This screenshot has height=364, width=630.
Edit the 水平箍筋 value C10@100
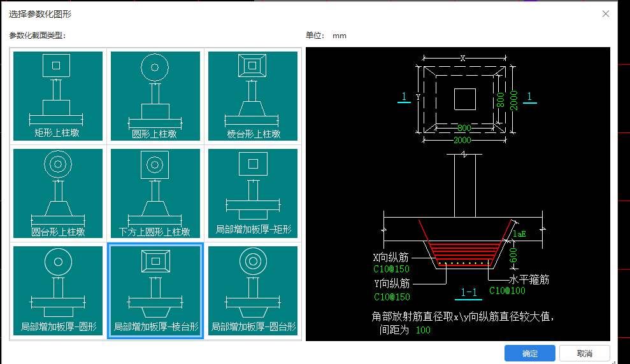point(507,291)
